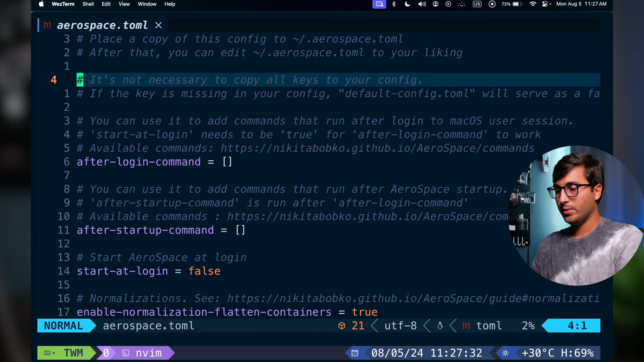Open the screen recording indicator

pos(492,4)
